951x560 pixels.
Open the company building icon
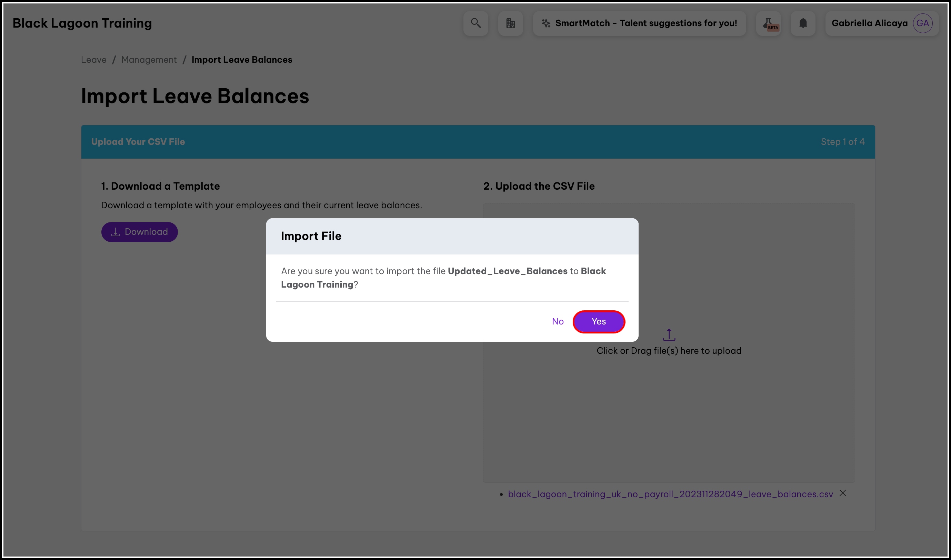click(x=510, y=23)
